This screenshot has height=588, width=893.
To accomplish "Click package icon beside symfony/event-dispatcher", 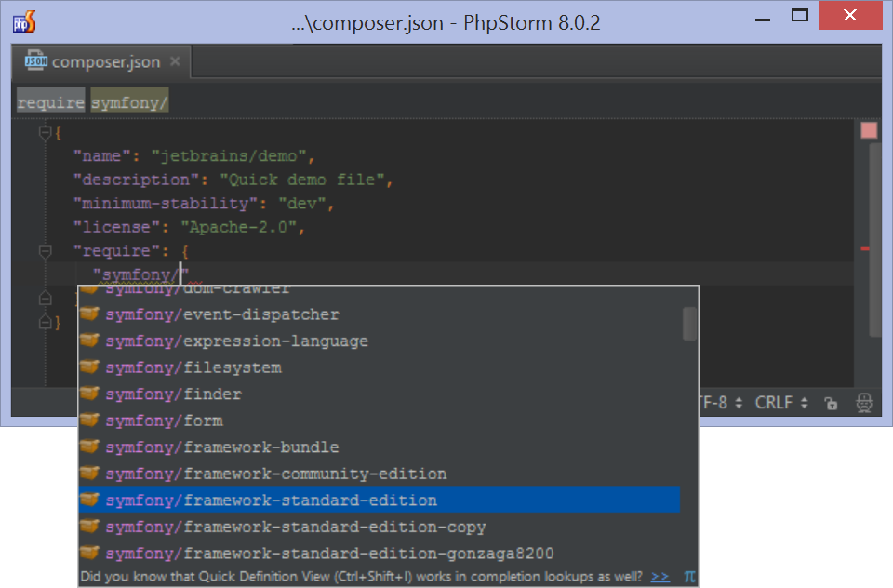I will (89, 314).
